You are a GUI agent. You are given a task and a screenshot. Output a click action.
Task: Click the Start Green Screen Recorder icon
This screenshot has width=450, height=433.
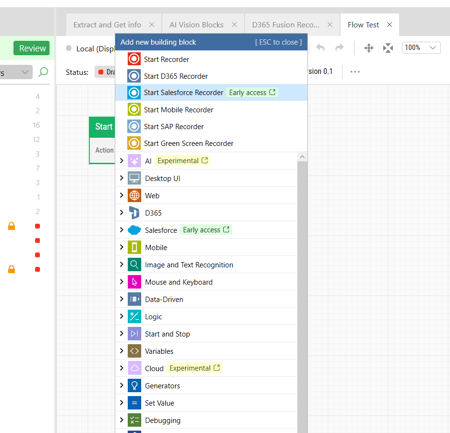(x=134, y=143)
